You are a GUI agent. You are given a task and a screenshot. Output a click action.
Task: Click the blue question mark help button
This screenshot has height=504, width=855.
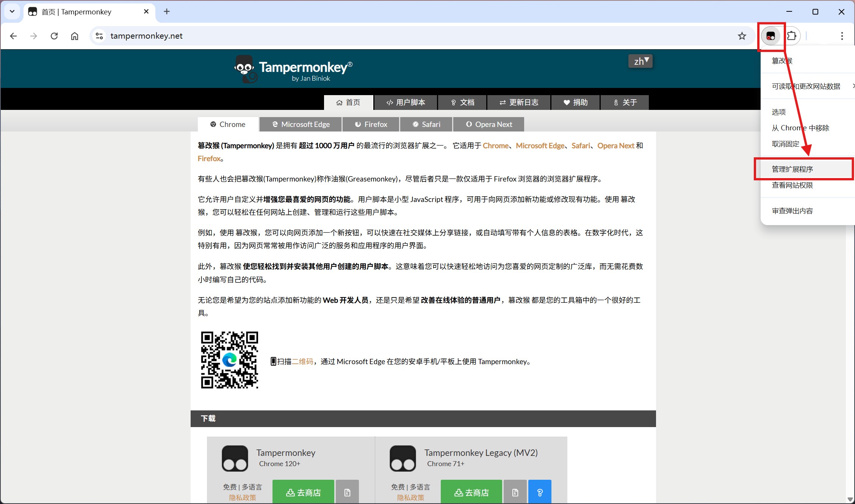(x=540, y=492)
